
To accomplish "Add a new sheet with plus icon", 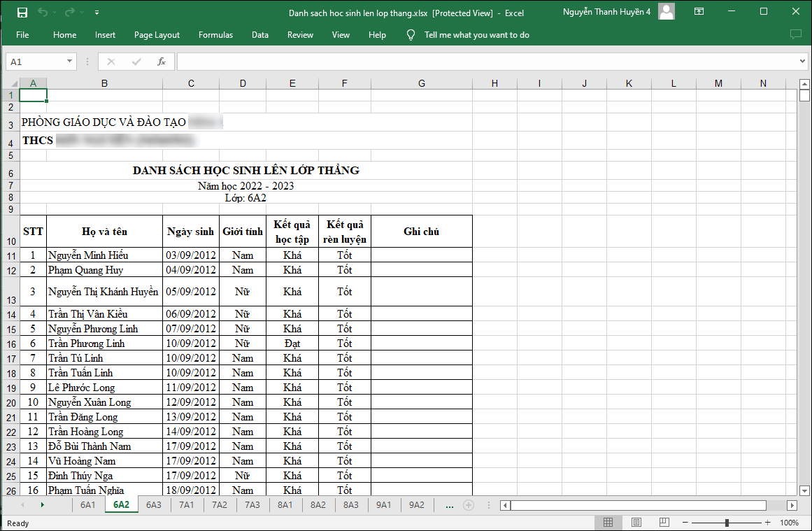I will point(469,505).
